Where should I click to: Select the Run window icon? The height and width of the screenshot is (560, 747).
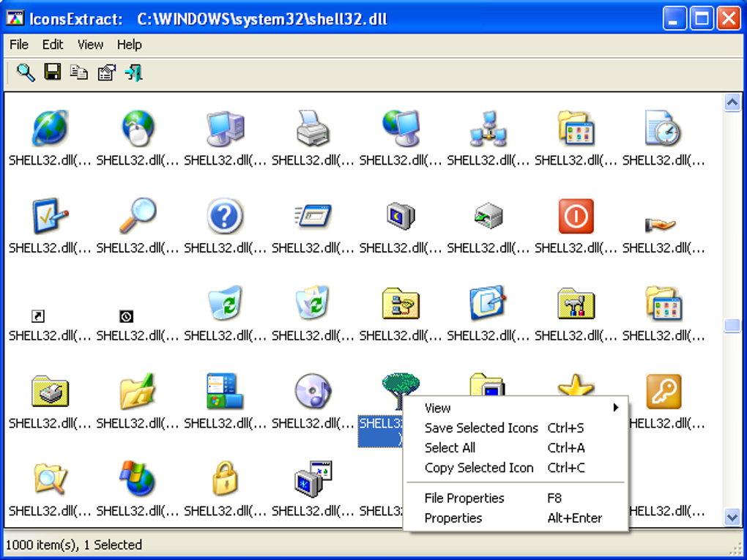[313, 216]
